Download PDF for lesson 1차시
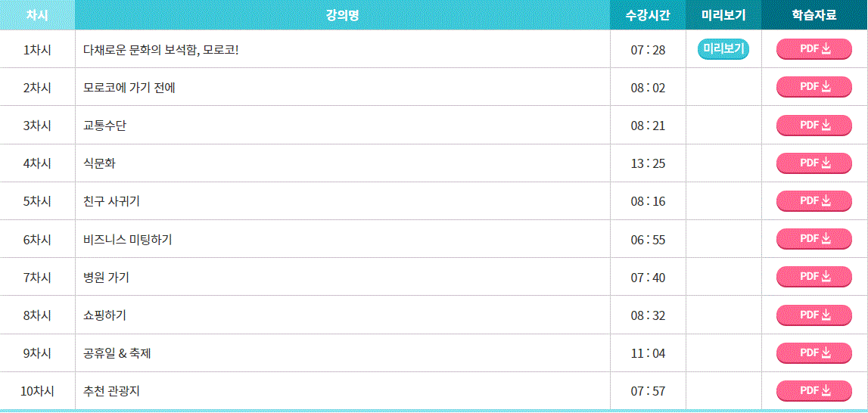Screen dimensions: 868x413 (x=814, y=48)
